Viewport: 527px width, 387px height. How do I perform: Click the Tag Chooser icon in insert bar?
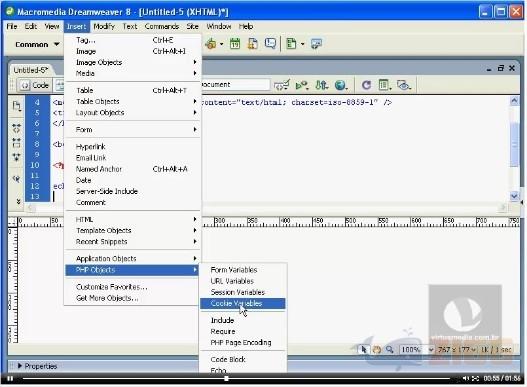pos(316,44)
